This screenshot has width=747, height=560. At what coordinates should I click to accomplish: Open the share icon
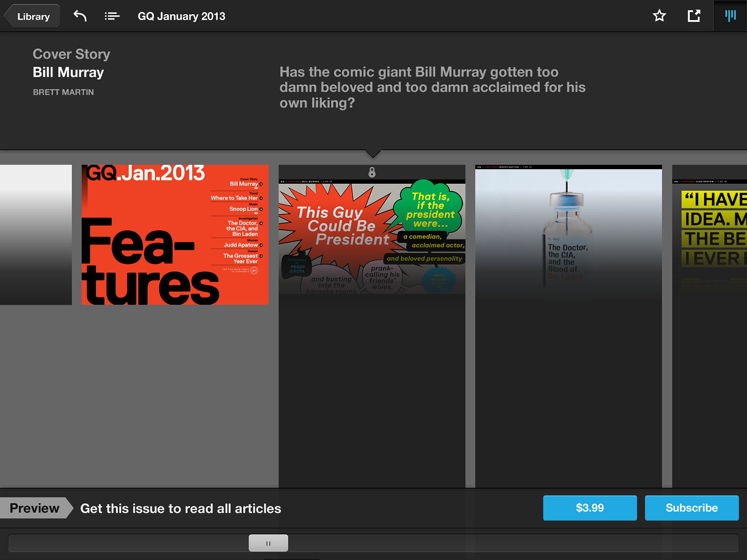(694, 16)
